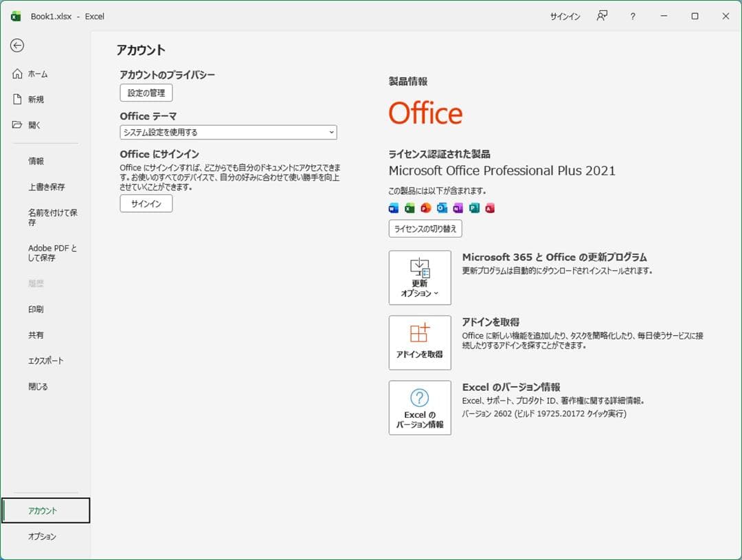Open the 印刷 menu item
The height and width of the screenshot is (560, 742).
click(x=36, y=309)
